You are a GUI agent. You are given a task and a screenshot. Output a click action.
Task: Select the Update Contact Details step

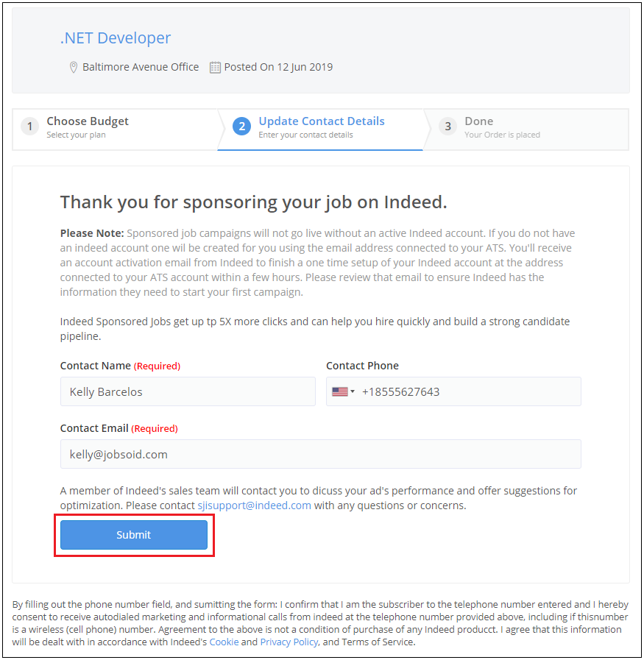click(x=322, y=121)
